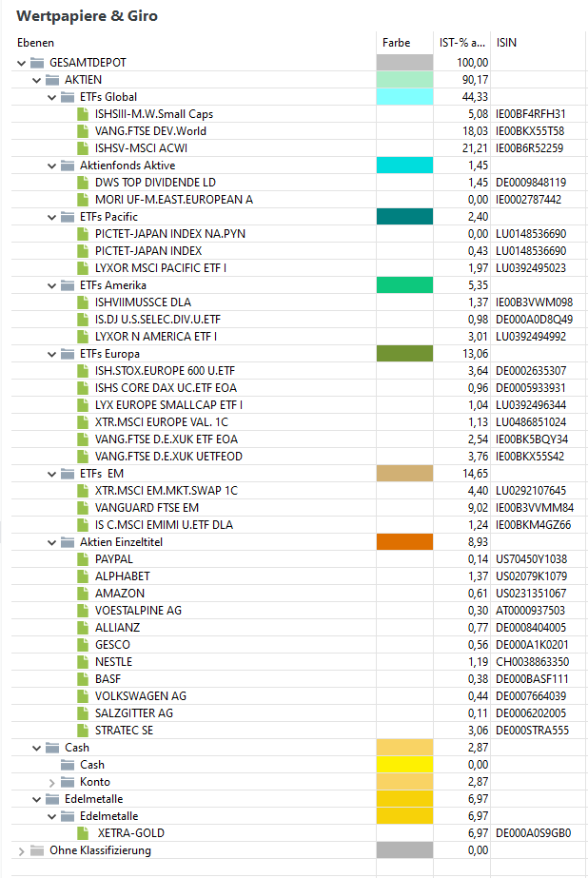588x878 pixels.
Task: Click the security icon of PAYPAL
Action: point(83,559)
